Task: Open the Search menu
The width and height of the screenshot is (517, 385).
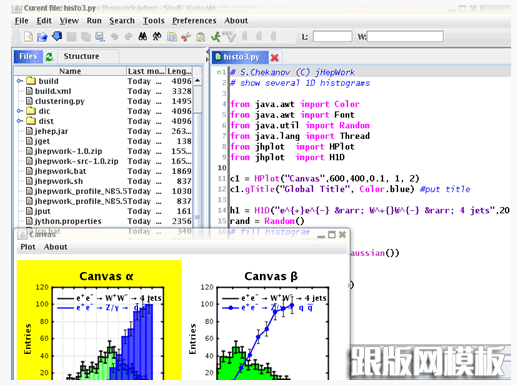Action: pyautogui.click(x=122, y=21)
